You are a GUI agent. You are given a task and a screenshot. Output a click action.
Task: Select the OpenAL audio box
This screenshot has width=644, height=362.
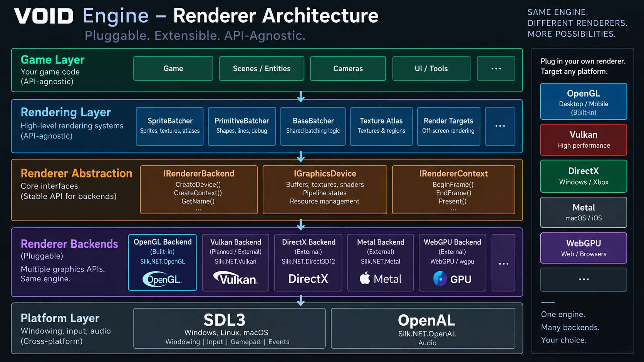423,328
